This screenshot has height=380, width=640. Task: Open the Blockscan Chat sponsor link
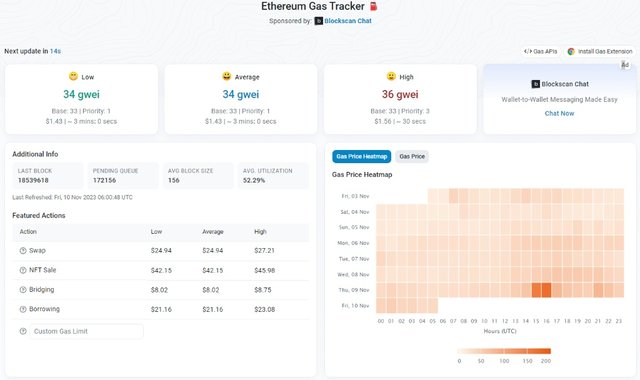click(x=348, y=21)
